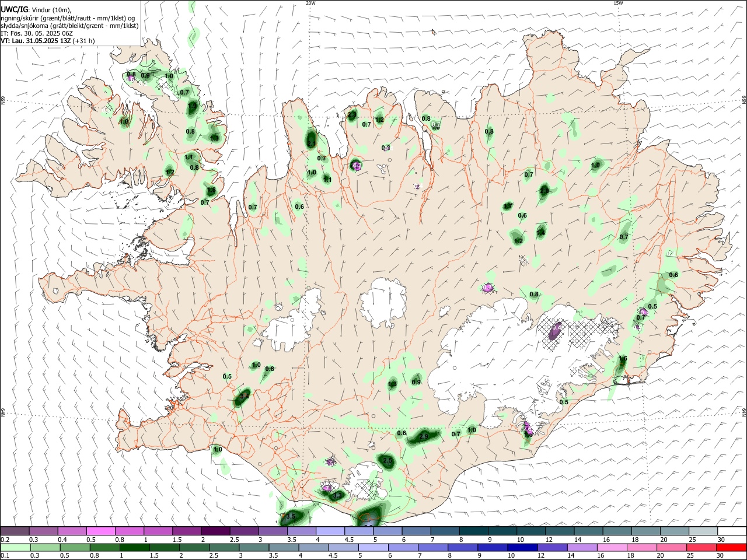Image resolution: width=747 pixels, height=560 pixels.
Task: Click the '3.4' precipitation value on map
Action: (x=245, y=396)
